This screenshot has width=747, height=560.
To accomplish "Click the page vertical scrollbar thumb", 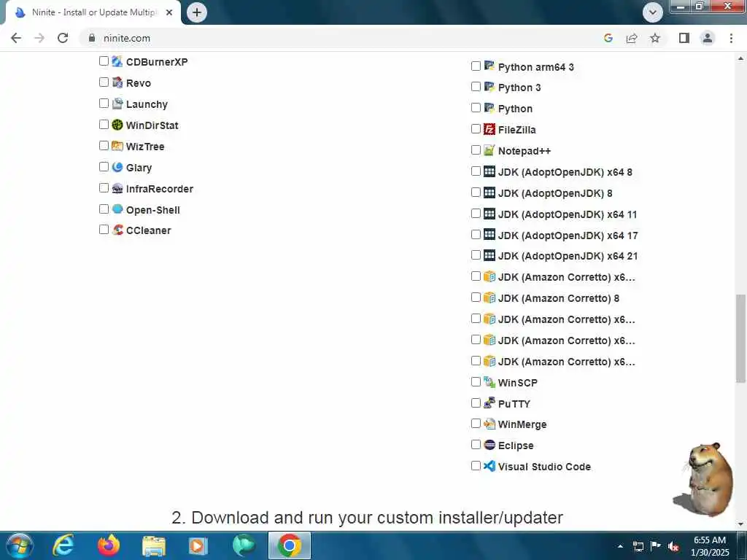I will [740, 338].
